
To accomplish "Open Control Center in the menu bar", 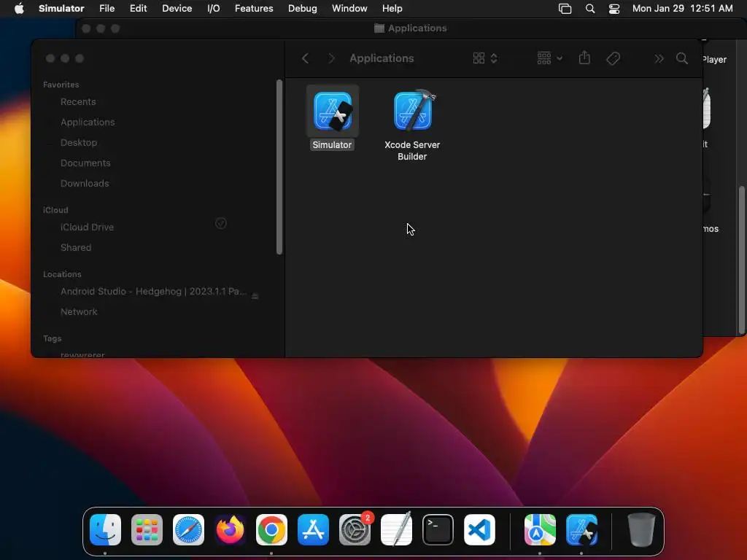I will [614, 9].
